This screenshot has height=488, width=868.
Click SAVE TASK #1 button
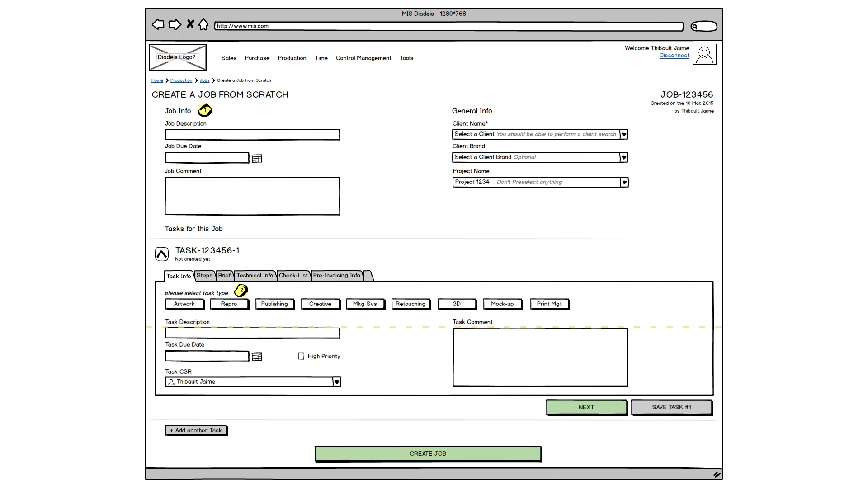[672, 408]
